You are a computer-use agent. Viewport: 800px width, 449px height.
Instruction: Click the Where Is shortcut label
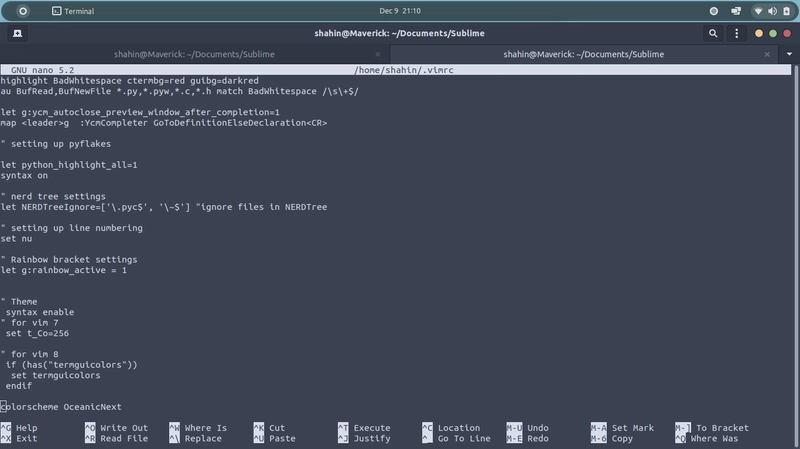click(205, 428)
